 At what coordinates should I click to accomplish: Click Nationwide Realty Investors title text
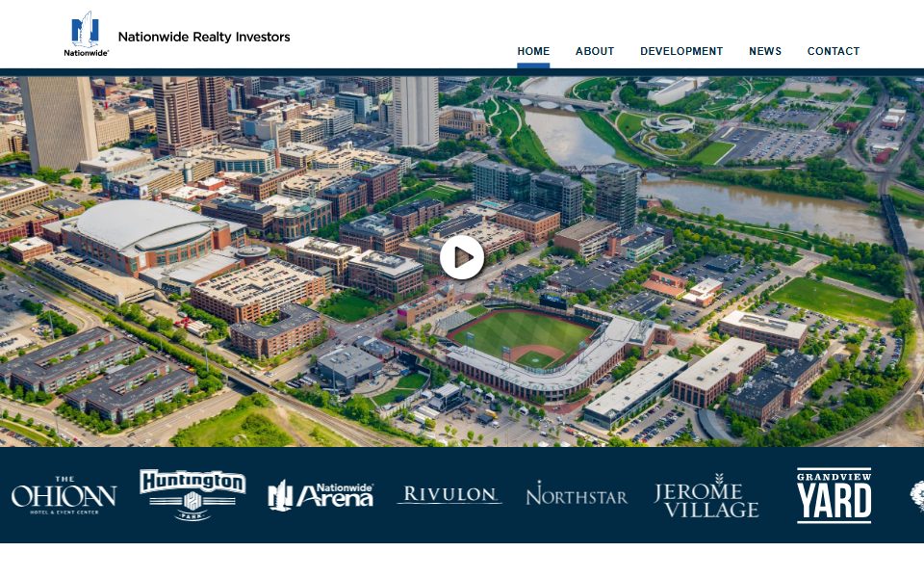tap(204, 37)
